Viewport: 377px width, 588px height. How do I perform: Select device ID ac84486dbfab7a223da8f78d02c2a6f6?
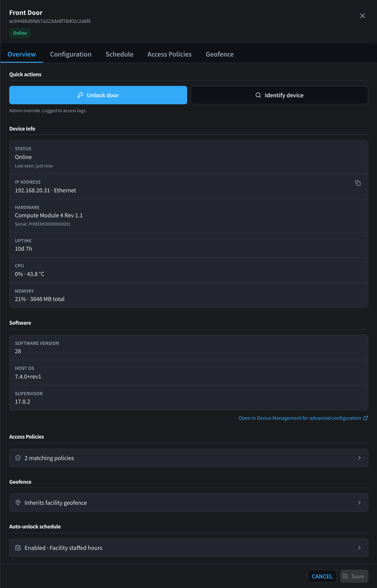pyautogui.click(x=50, y=21)
